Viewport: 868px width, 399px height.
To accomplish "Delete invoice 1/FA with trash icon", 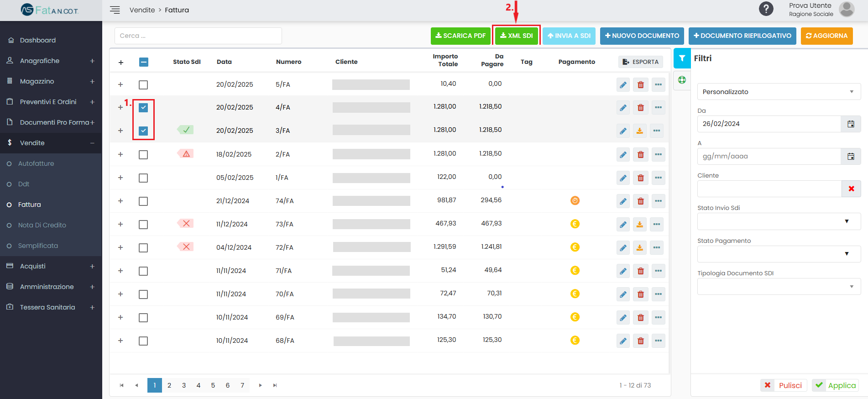I will (x=641, y=178).
